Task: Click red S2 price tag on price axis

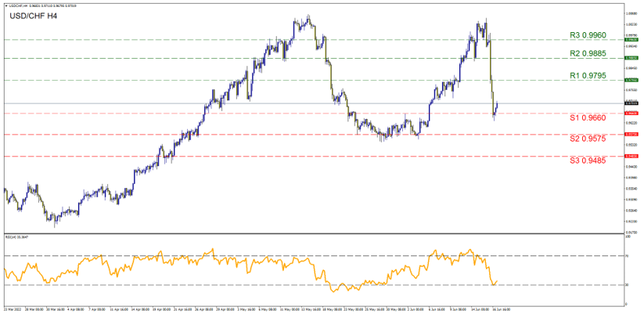Action: point(631,135)
